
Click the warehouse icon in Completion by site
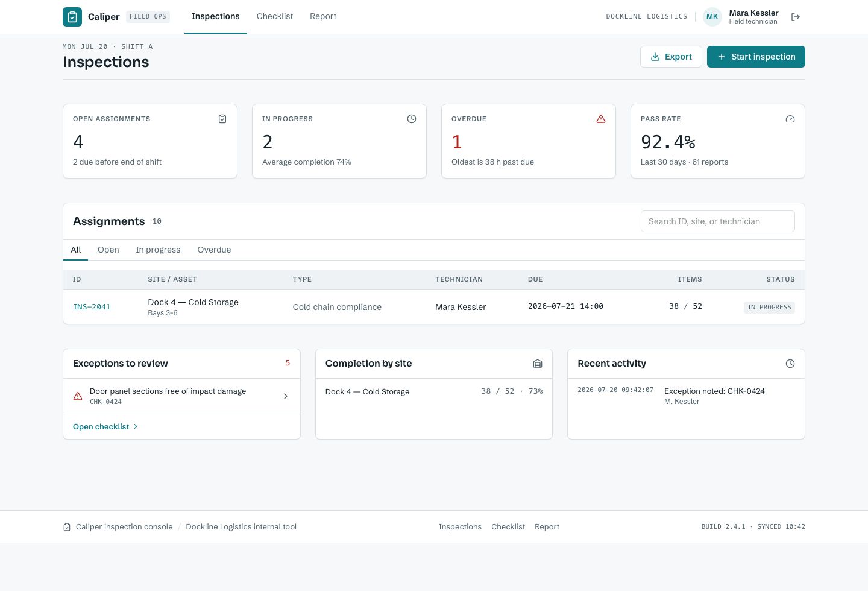[x=538, y=364]
